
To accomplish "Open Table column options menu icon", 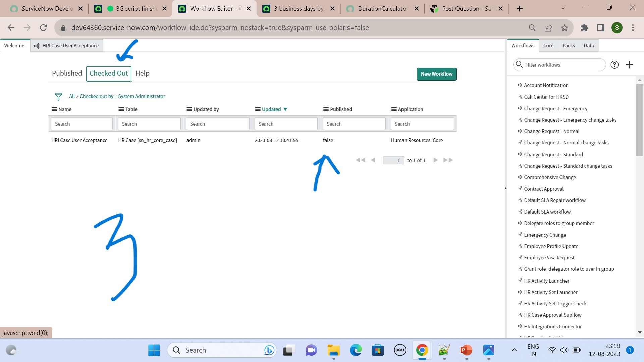I will pos(121,109).
